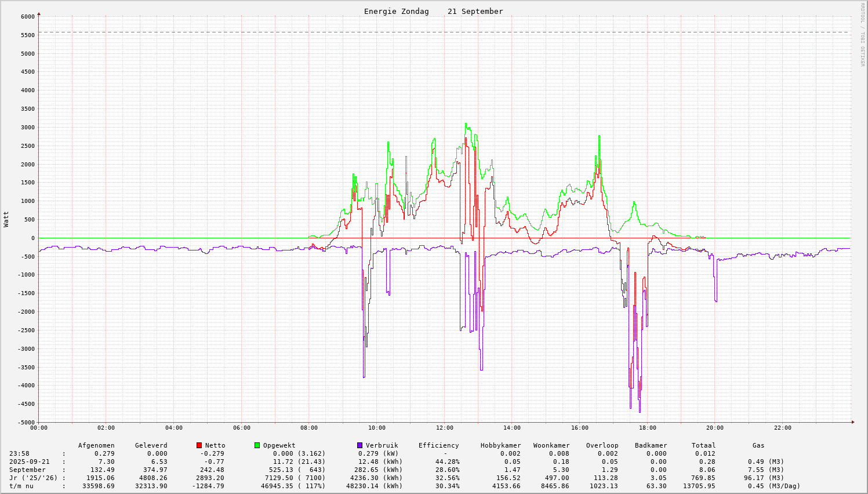Click the 18:00 time axis label
Viewport: 868px width, 494px height.
(648, 428)
